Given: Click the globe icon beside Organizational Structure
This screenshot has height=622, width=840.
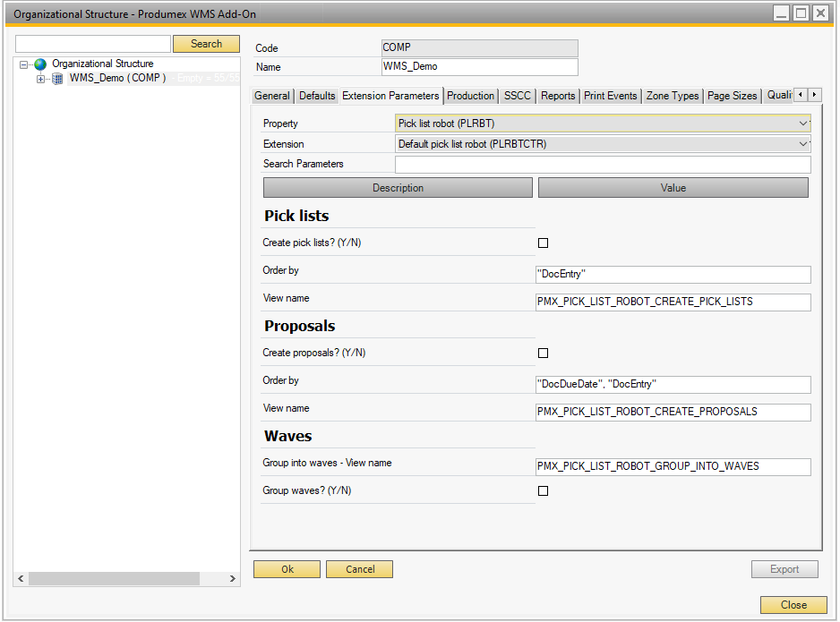Looking at the screenshot, I should pos(40,64).
